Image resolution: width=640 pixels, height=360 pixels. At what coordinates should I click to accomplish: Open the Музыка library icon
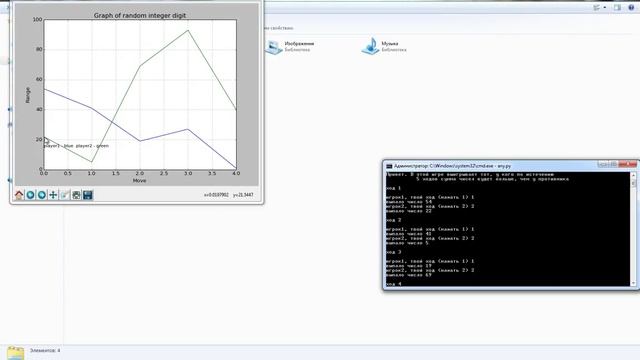coord(370,46)
